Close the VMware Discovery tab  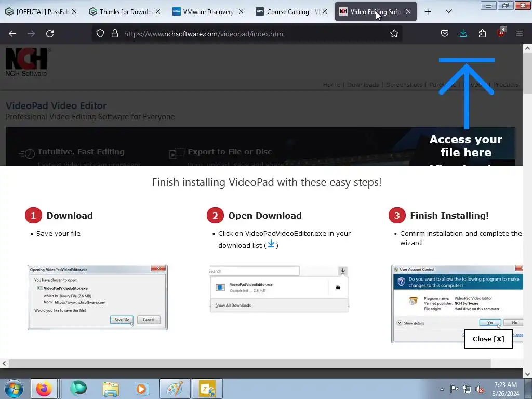pos(241,11)
